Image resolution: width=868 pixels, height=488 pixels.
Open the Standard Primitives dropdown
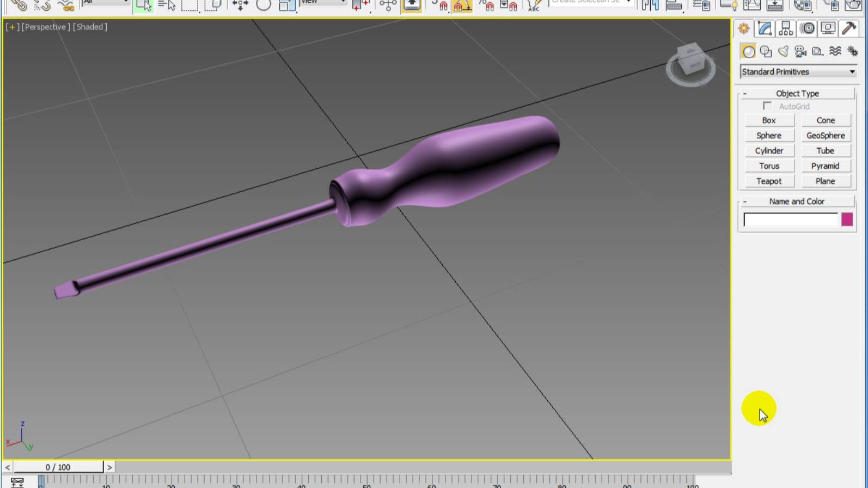[x=798, y=72]
